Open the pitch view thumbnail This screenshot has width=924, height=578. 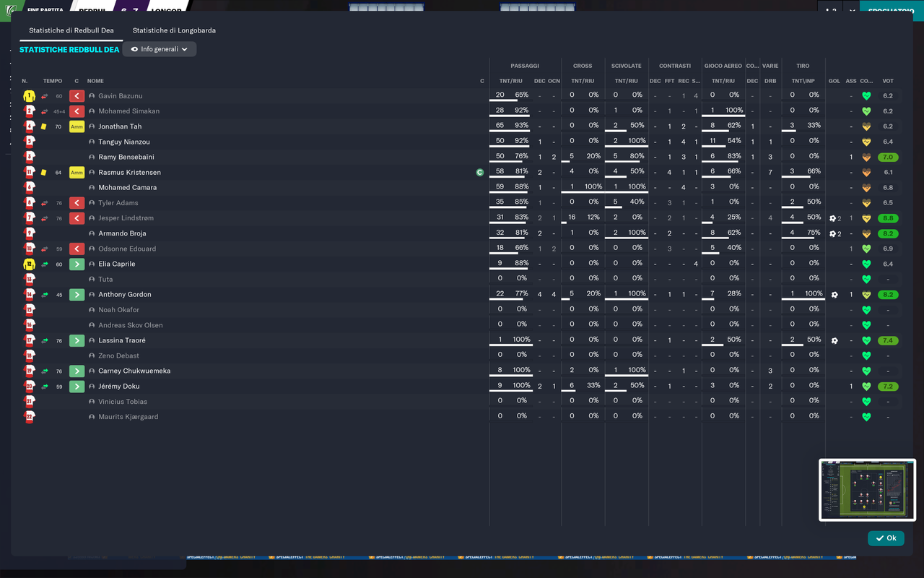click(x=867, y=490)
